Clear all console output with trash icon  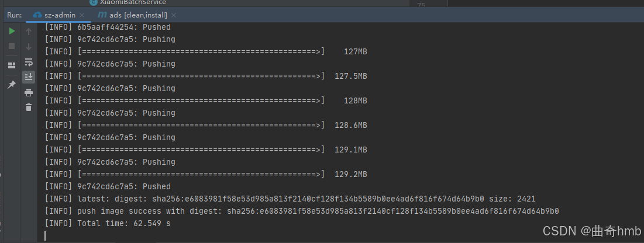tap(28, 107)
